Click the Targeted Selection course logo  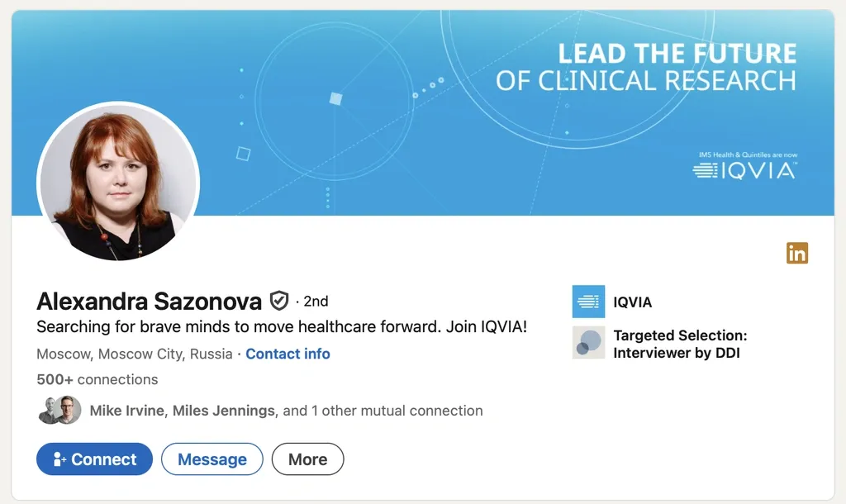click(588, 343)
